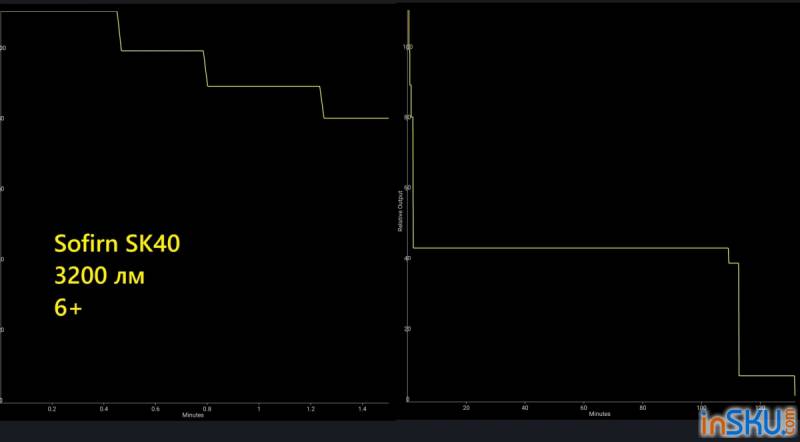Viewport: 800px width, 442px height.
Task: Click the Minutes label under left chart
Action: tap(193, 415)
